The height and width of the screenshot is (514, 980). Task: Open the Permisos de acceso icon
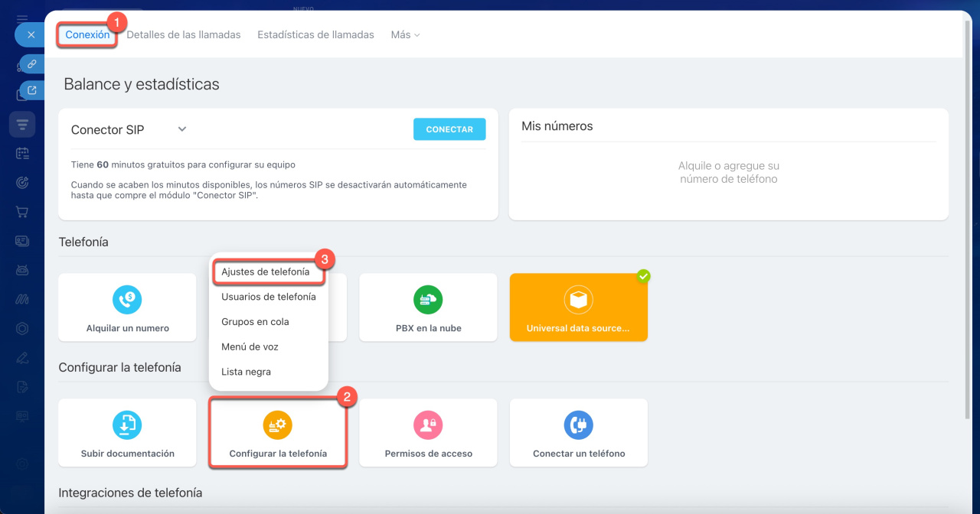tap(428, 425)
